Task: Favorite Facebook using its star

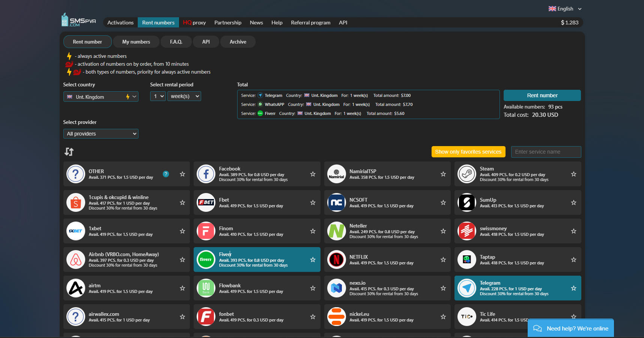Action: (x=313, y=174)
